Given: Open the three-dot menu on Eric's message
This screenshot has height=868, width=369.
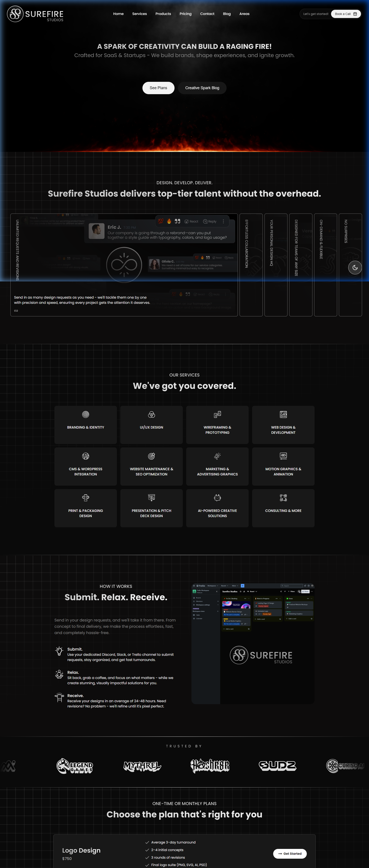Looking at the screenshot, I should 223,221.
